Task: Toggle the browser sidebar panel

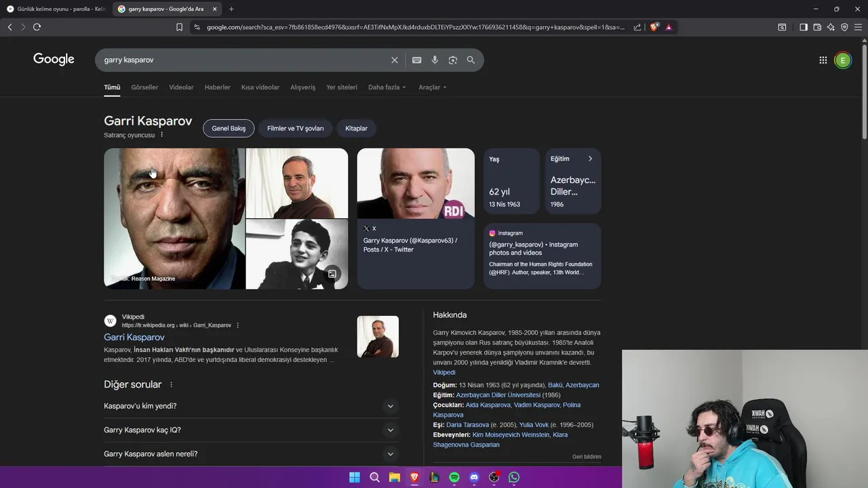Action: point(804,27)
